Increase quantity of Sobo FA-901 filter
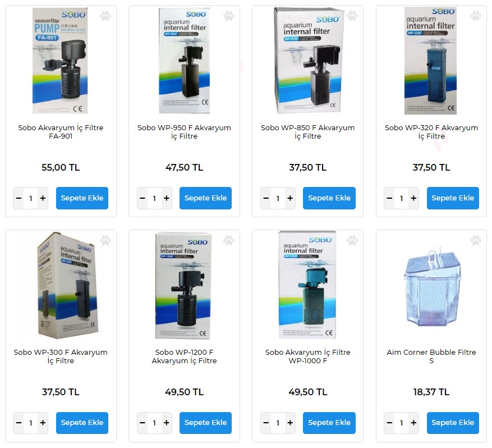This screenshot has width=492, height=448. pyautogui.click(x=43, y=198)
